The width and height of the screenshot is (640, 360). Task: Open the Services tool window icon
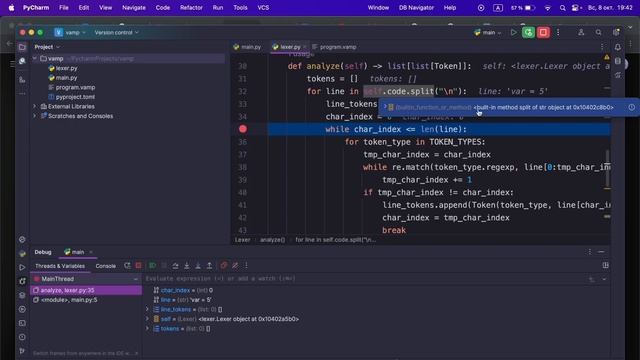22,309
